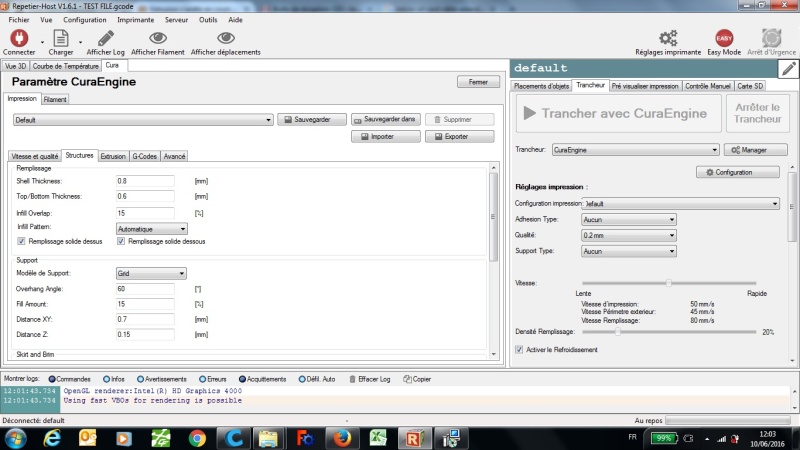
Task: Open the Fichier menu
Action: pos(19,20)
